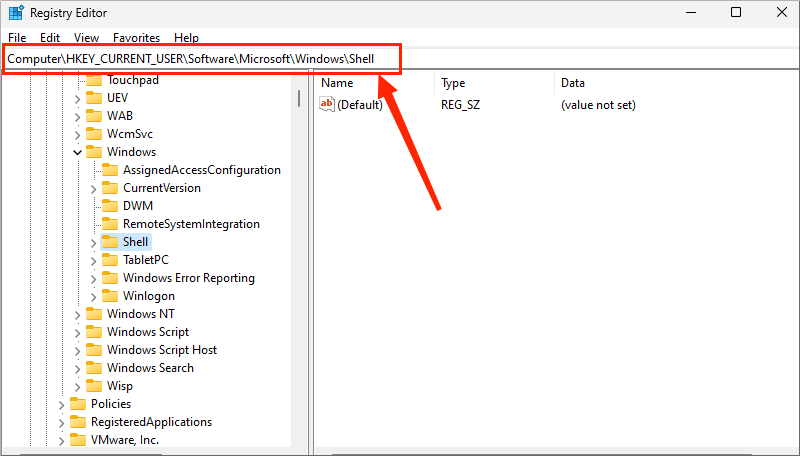
Task: Select the 'Windows Script Host' key label
Action: pos(162,350)
